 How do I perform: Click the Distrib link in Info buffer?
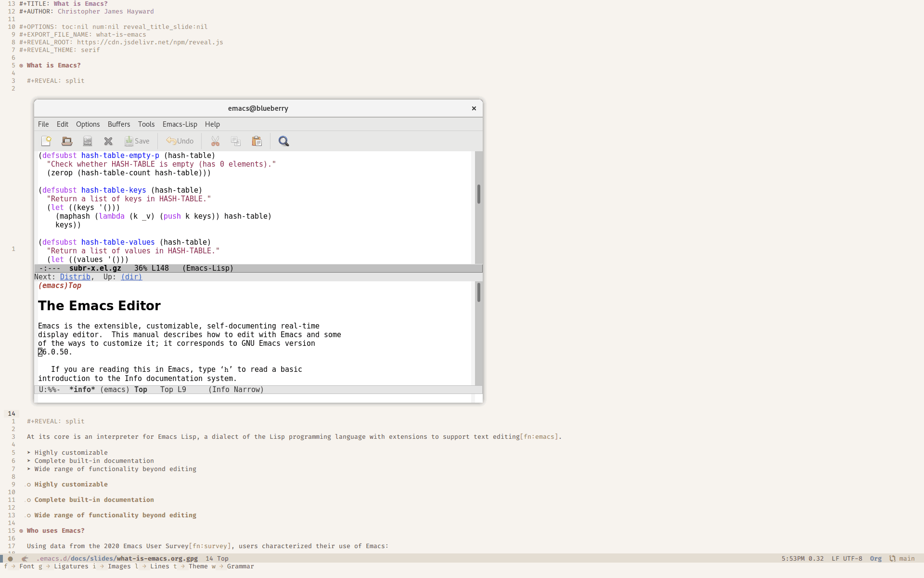(75, 276)
